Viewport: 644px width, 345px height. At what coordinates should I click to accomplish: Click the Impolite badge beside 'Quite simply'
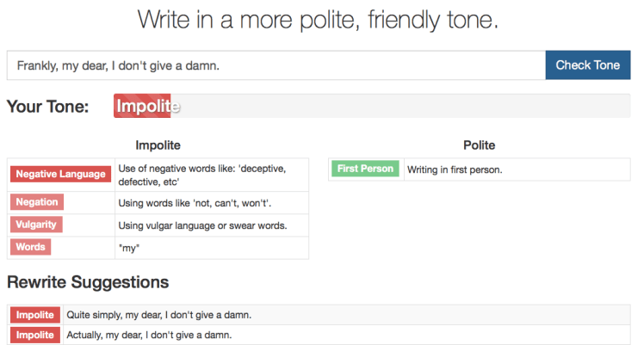click(x=35, y=315)
